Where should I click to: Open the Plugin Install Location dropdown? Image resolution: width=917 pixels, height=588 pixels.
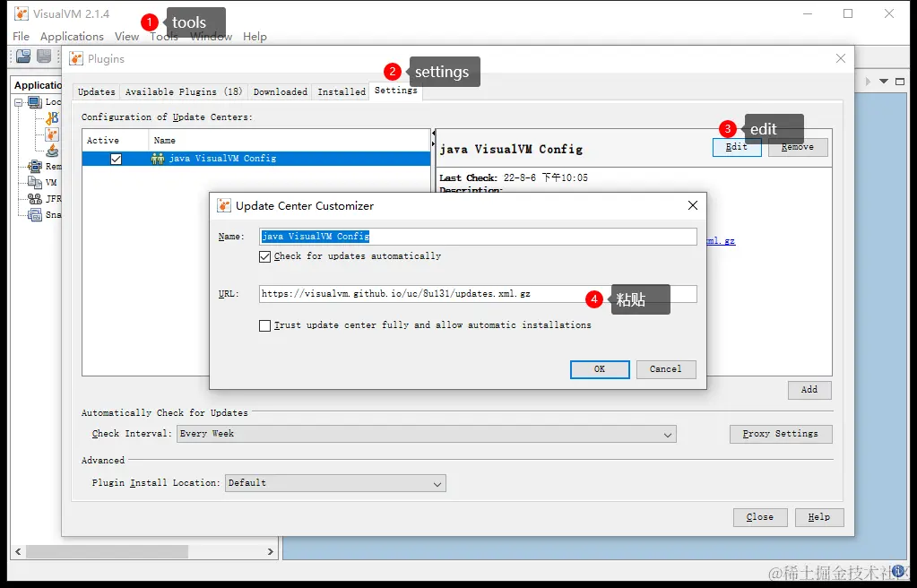point(335,483)
